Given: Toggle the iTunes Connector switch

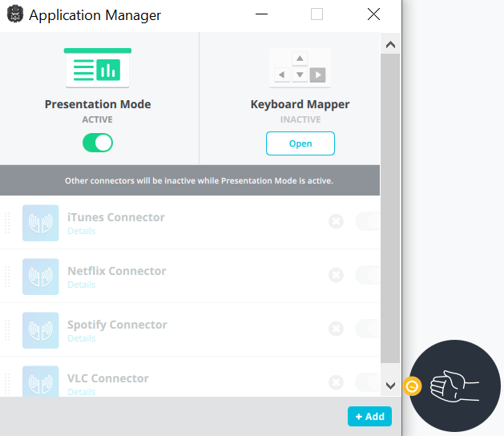Looking at the screenshot, I should click(367, 221).
